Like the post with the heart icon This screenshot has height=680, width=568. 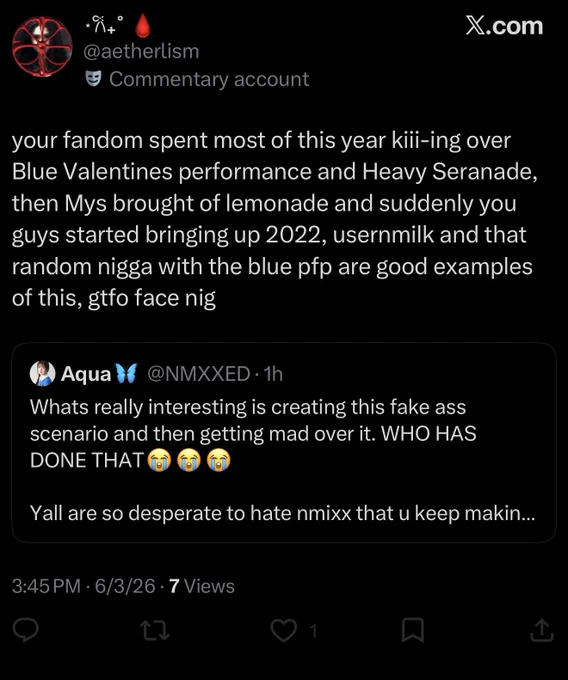pyautogui.click(x=284, y=631)
